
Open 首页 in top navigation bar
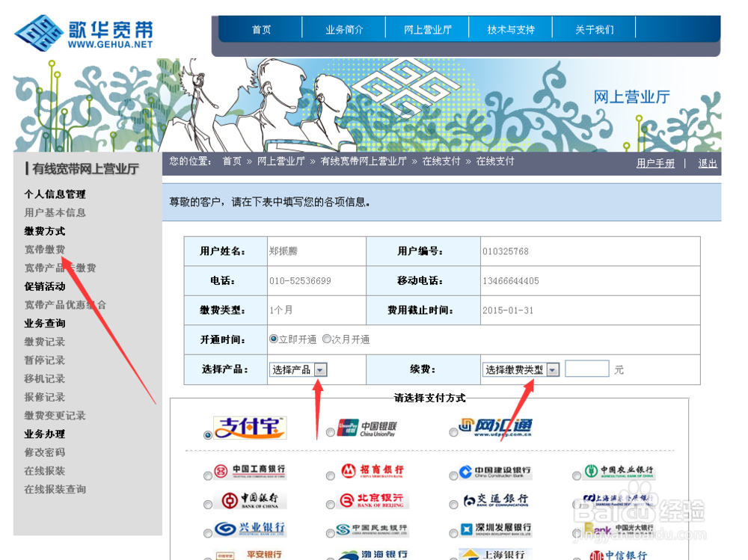(x=261, y=30)
